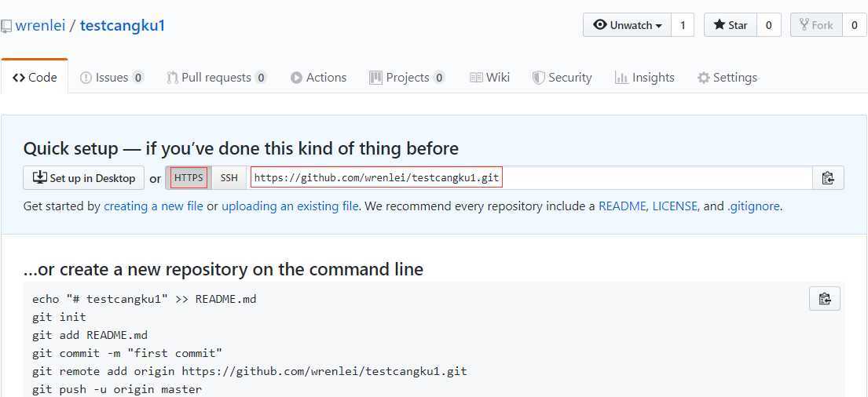Select the HTTPS protocol toggle
Image resolution: width=868 pixels, height=397 pixels.
click(189, 178)
